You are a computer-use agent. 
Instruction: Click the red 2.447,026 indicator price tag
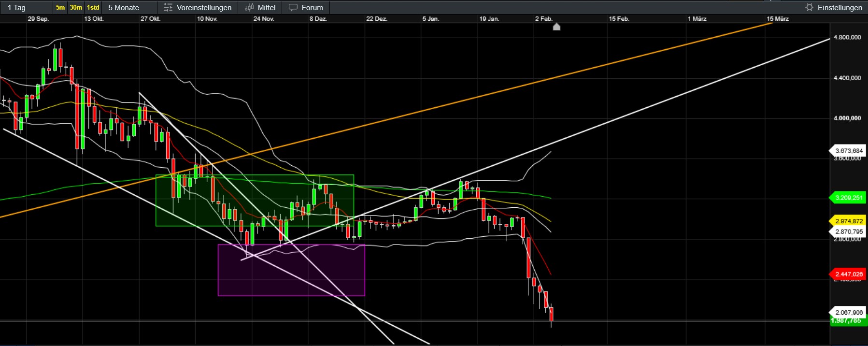pyautogui.click(x=849, y=274)
